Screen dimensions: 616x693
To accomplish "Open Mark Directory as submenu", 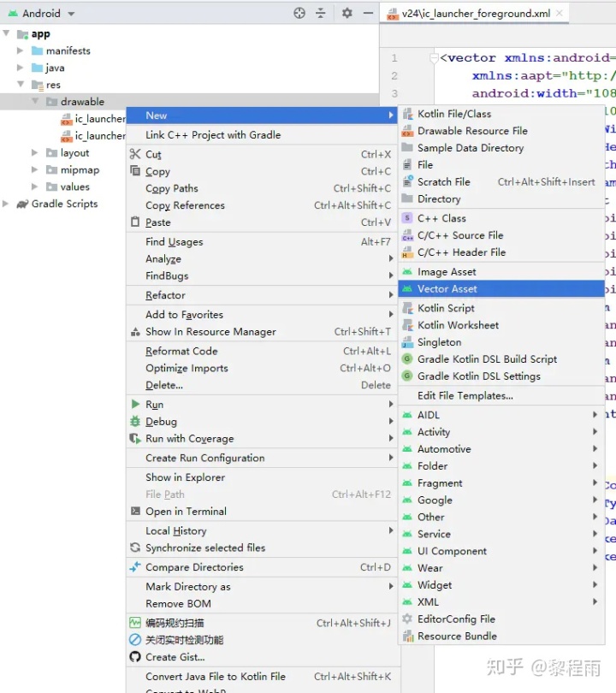I will [262, 587].
